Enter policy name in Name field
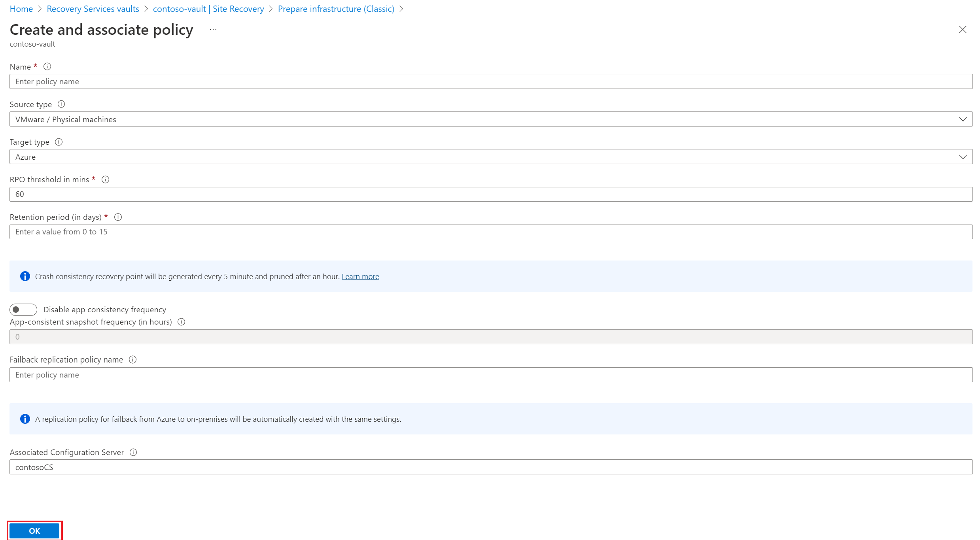 click(x=490, y=81)
